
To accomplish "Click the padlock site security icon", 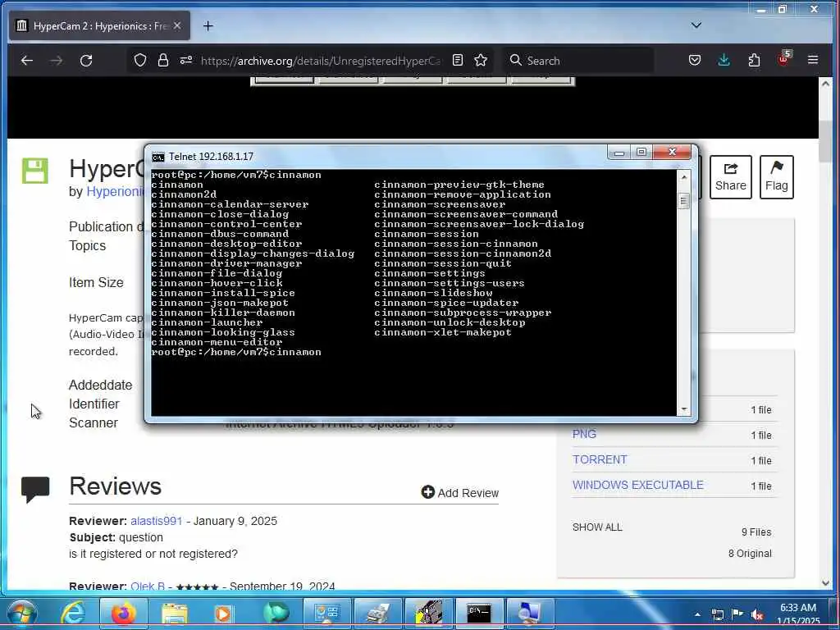I will tap(163, 60).
